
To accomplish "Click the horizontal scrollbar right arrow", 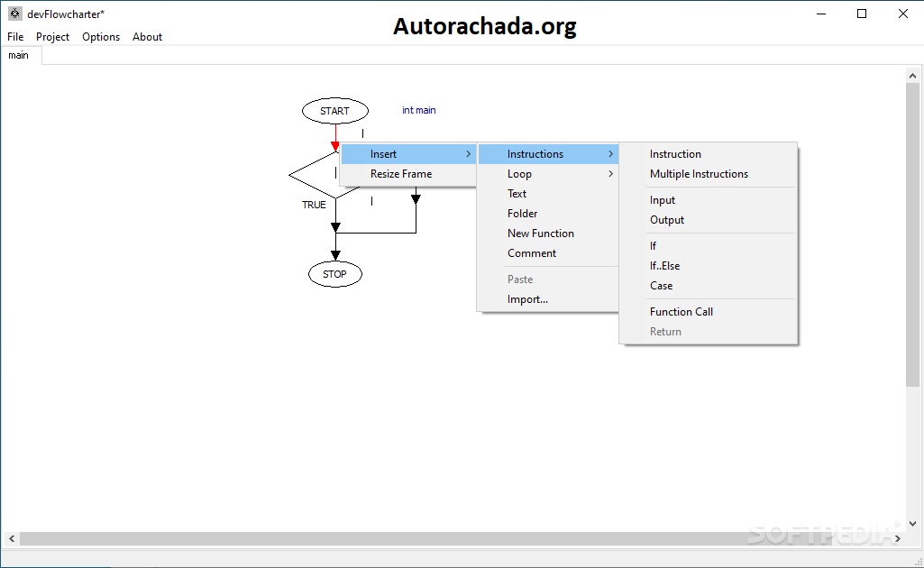I will point(897,538).
